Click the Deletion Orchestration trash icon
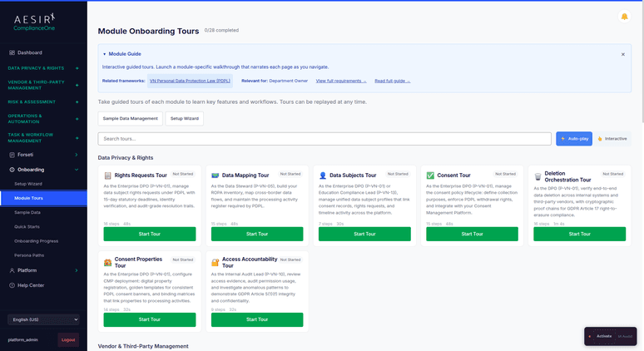 (537, 177)
